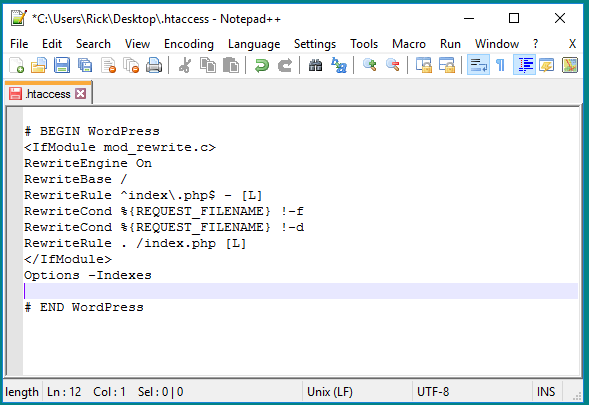Click the New file toolbar icon
Screen dimensions: 589x405
17,65
